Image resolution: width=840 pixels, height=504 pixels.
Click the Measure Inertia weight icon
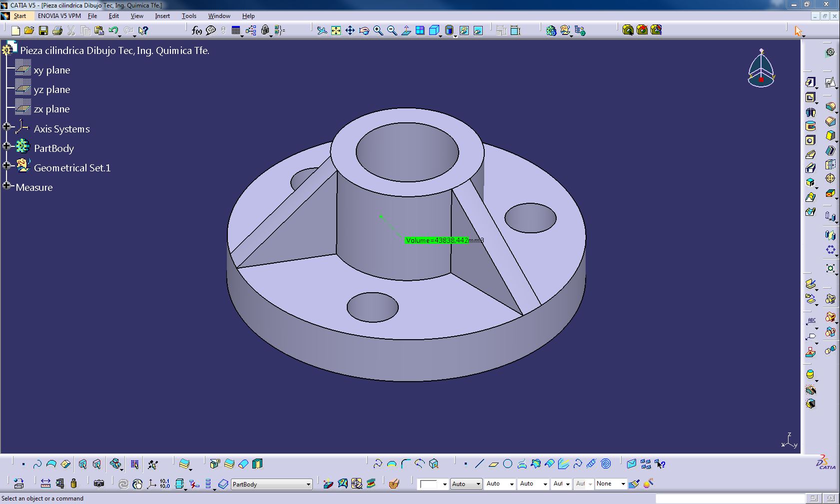(74, 484)
